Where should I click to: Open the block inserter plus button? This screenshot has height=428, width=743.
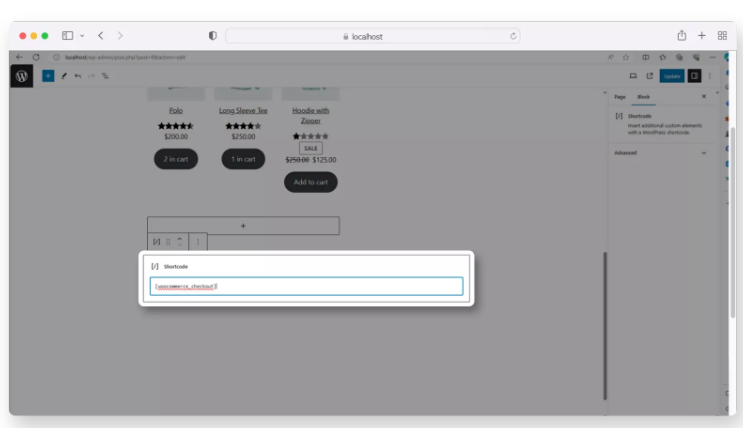click(48, 76)
